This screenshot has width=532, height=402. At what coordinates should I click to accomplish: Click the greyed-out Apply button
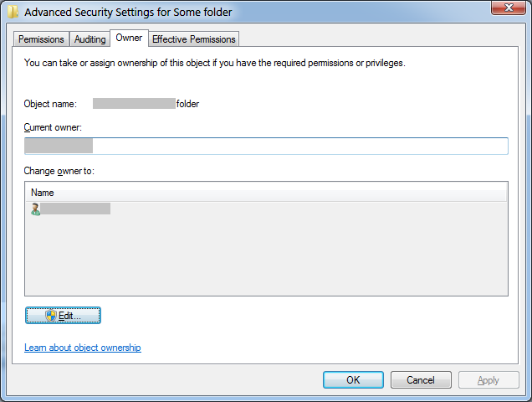(489, 380)
